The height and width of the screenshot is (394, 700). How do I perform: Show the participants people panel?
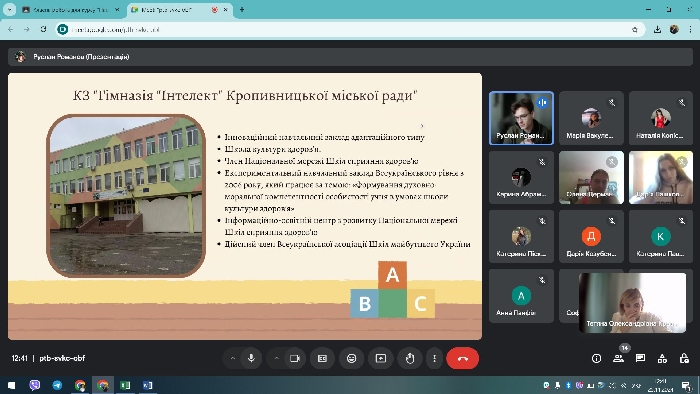(x=618, y=358)
